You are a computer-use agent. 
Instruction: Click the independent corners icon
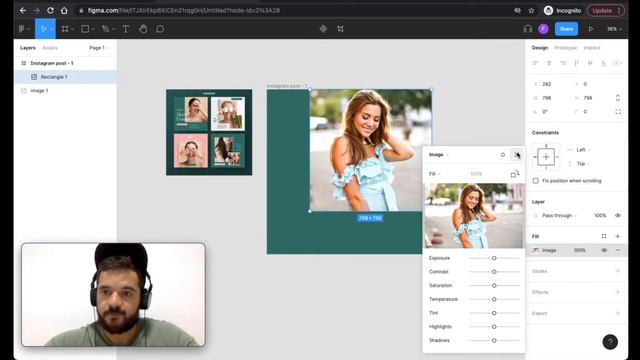[618, 111]
